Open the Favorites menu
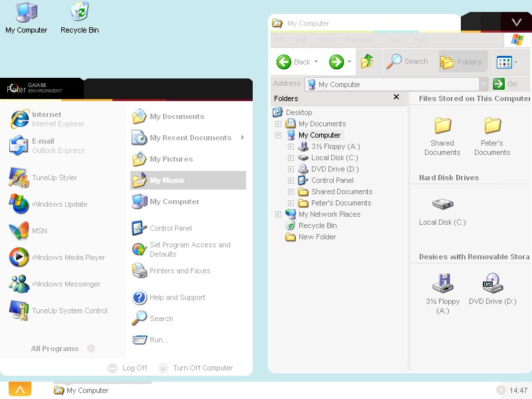Image resolution: width=532 pixels, height=399 pixels. pyautogui.click(x=360, y=40)
